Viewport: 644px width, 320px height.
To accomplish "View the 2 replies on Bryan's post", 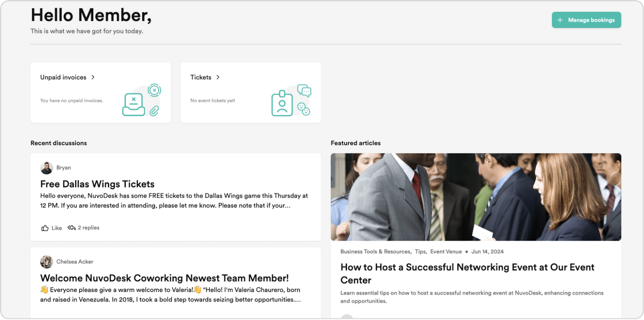I will coord(88,228).
